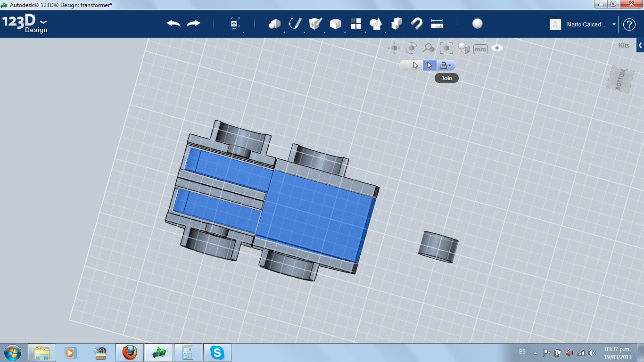
Task: Open the Sketch tool menu
Action: [295, 24]
